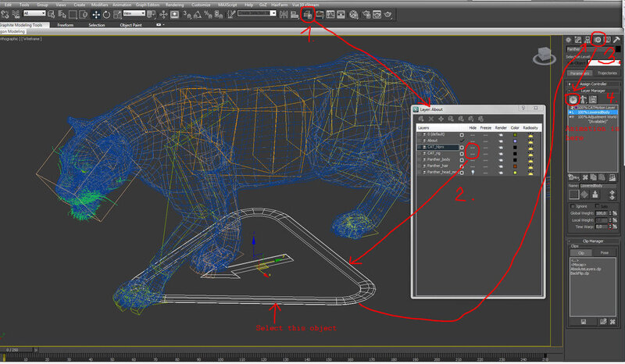Click the Trajectories button
Viewport: 625px width, 364px height.
(x=606, y=73)
